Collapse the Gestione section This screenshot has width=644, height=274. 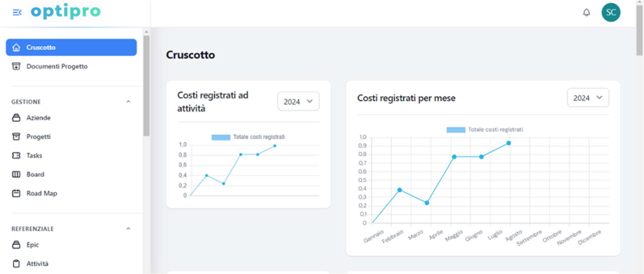[x=128, y=102]
